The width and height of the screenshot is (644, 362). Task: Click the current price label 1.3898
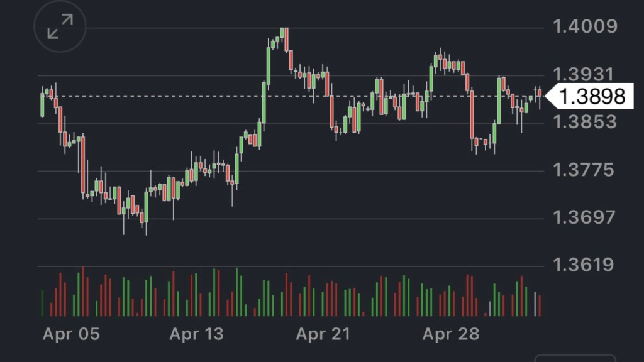[591, 97]
